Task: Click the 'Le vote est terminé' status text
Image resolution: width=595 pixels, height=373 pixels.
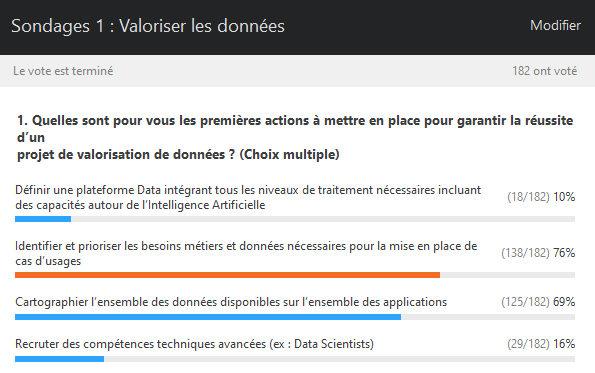Action: pyautogui.click(x=63, y=71)
